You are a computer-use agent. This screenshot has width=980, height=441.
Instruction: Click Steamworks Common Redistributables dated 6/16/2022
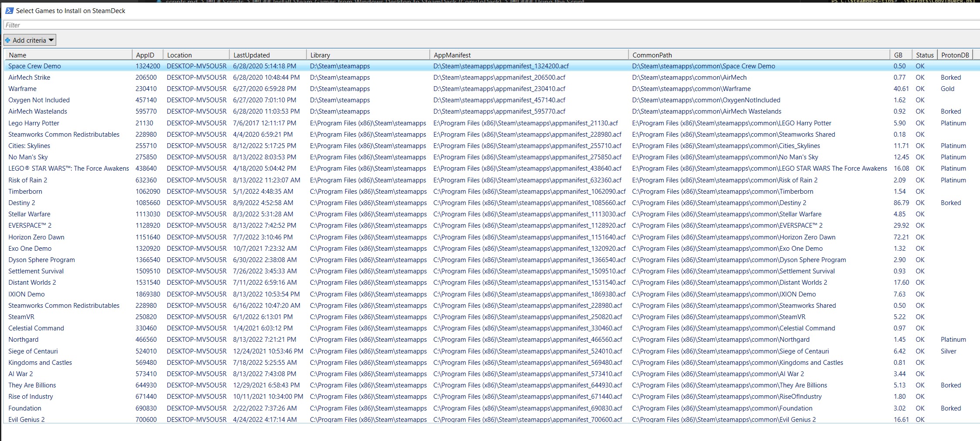64,306
